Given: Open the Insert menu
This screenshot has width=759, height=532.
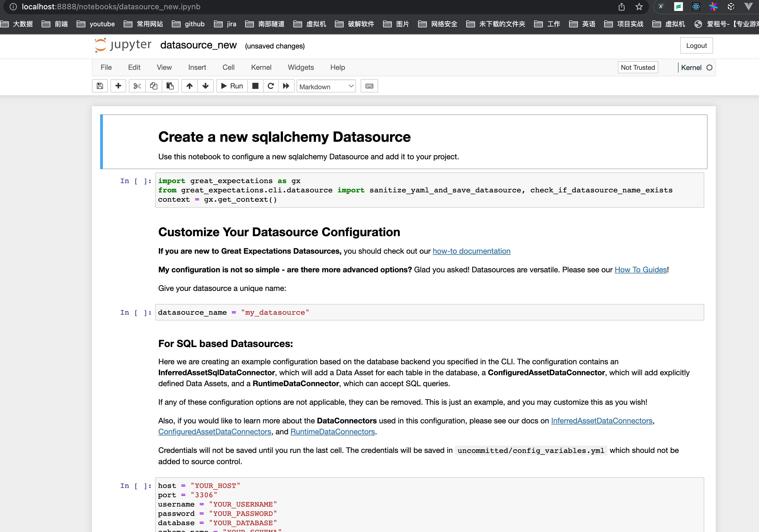Looking at the screenshot, I should [x=197, y=67].
